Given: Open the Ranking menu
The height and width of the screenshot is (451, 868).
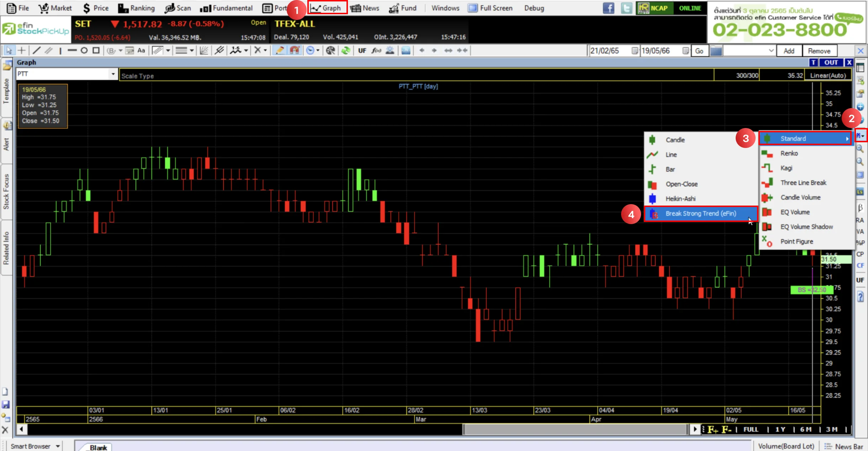Looking at the screenshot, I should pos(136,8).
